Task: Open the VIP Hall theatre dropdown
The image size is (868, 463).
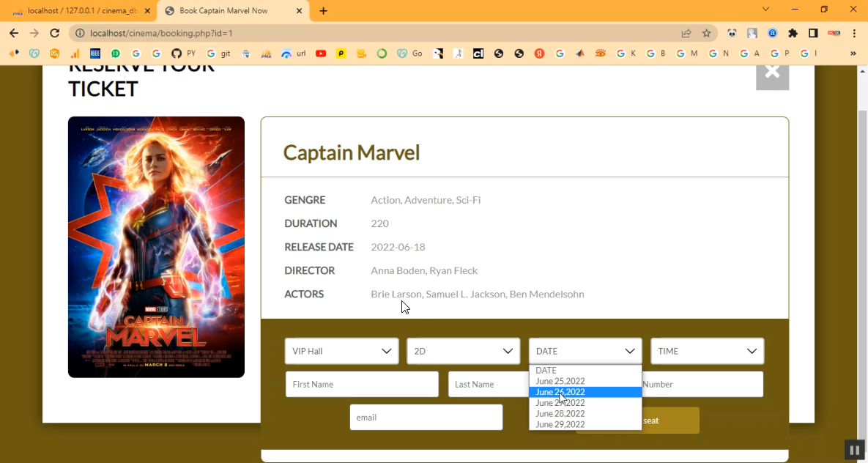Action: 341,351
